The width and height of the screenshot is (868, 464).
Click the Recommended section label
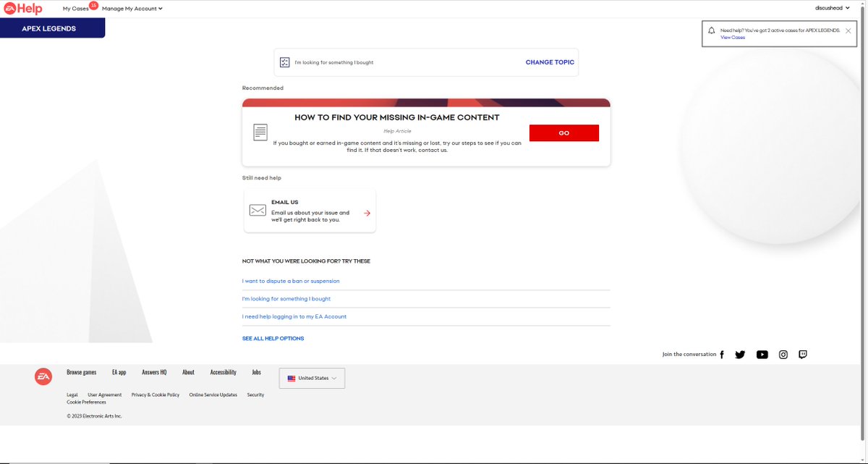263,88
